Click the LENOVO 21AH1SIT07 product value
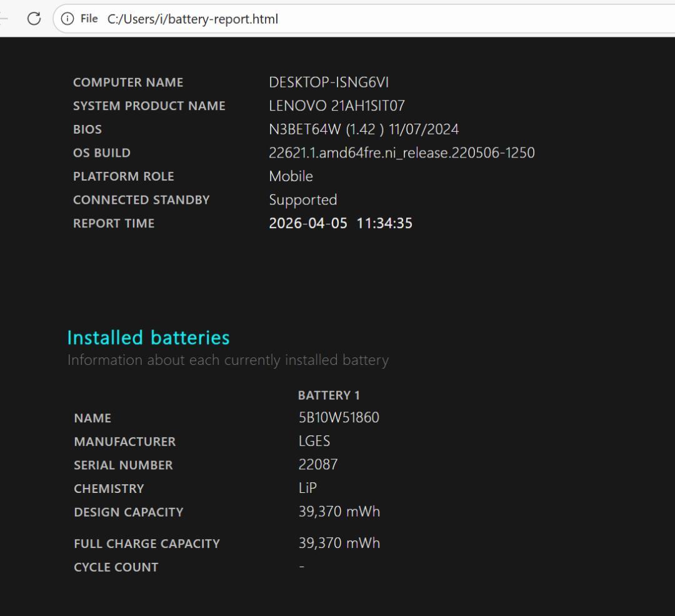Viewport: 675px width, 616px height. tap(337, 106)
